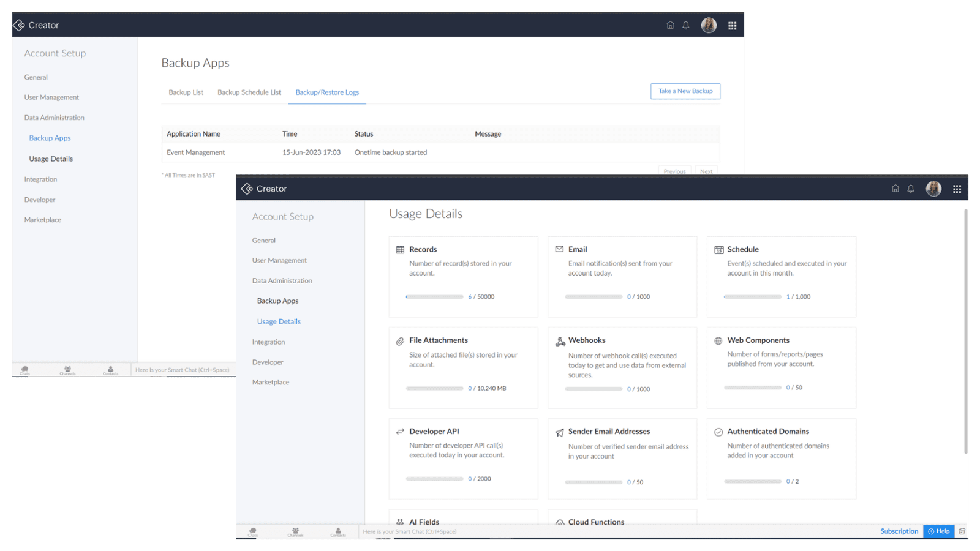
Task: Open Integration in the back window sidebar
Action: click(x=40, y=179)
